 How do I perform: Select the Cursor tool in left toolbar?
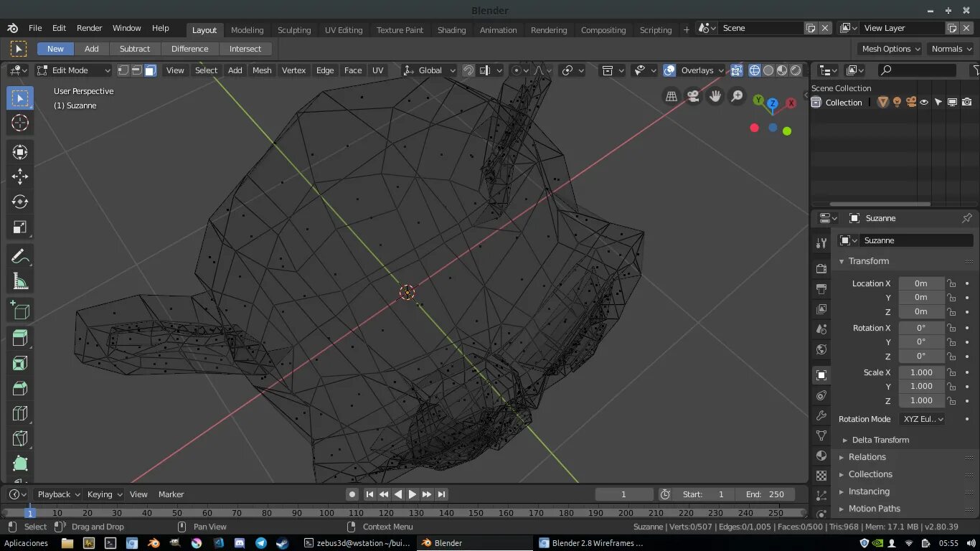pyautogui.click(x=20, y=123)
